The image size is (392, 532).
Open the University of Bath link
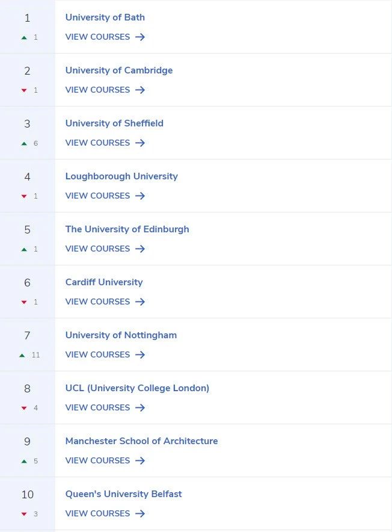[x=105, y=17]
